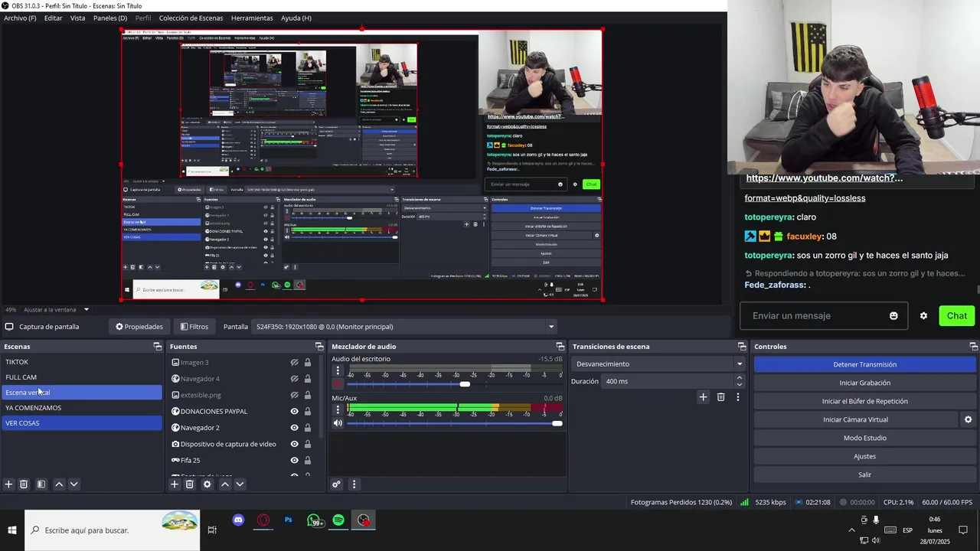Hide the Navegador 2 source
The image size is (980, 551).
point(294,428)
